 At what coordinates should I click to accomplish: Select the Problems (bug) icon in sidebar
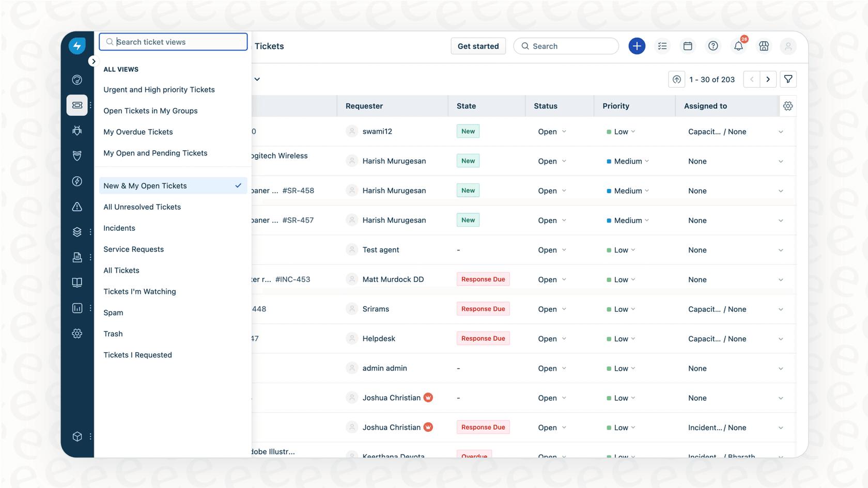click(77, 131)
